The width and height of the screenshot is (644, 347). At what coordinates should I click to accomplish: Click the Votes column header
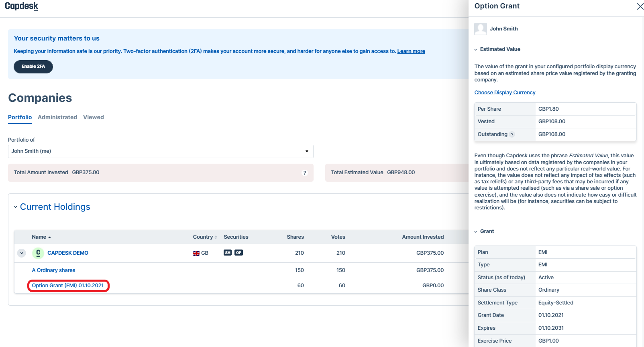338,237
